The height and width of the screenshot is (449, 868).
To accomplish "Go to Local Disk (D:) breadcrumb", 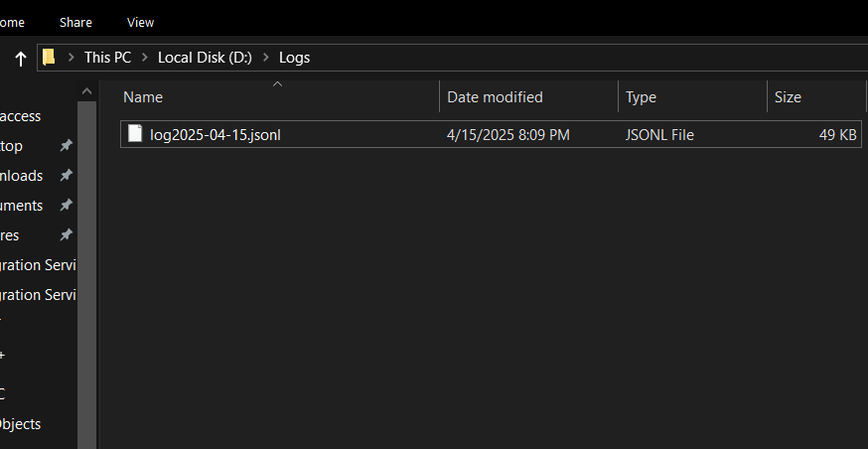I will point(205,58).
